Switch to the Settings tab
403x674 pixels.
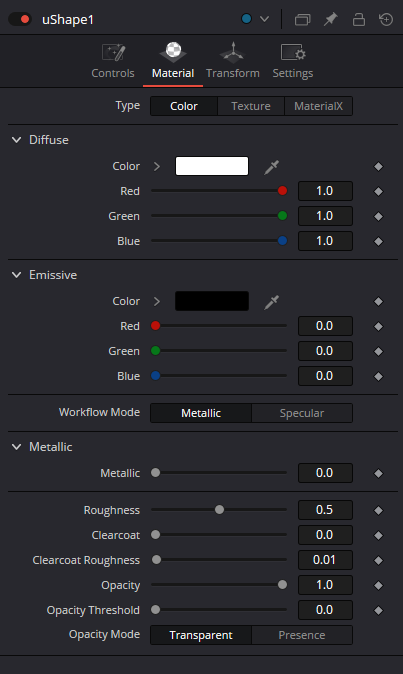click(x=293, y=61)
